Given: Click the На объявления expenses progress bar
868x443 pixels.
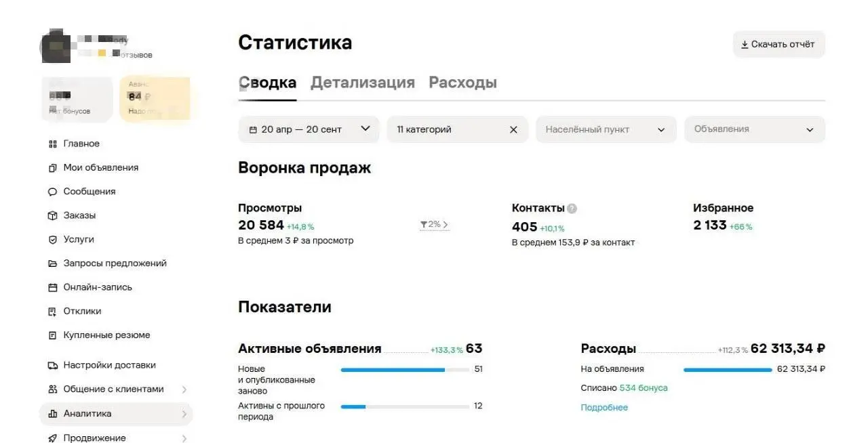Looking at the screenshot, I should (x=728, y=370).
